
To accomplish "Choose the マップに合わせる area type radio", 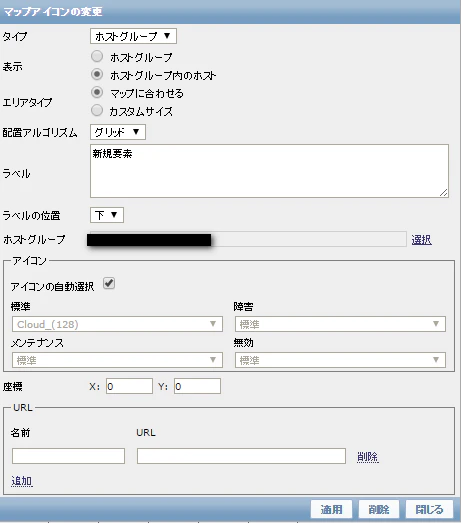I will click(x=97, y=92).
